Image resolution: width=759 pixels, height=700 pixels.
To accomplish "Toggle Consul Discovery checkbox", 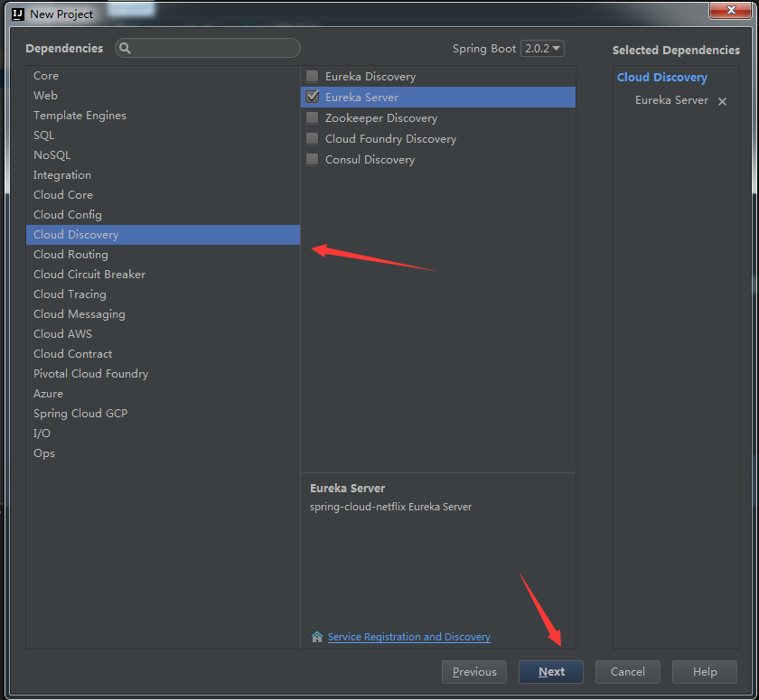I will click(x=313, y=159).
